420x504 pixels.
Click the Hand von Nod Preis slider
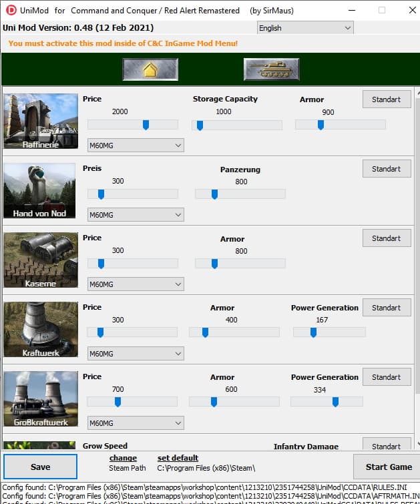click(x=133, y=194)
